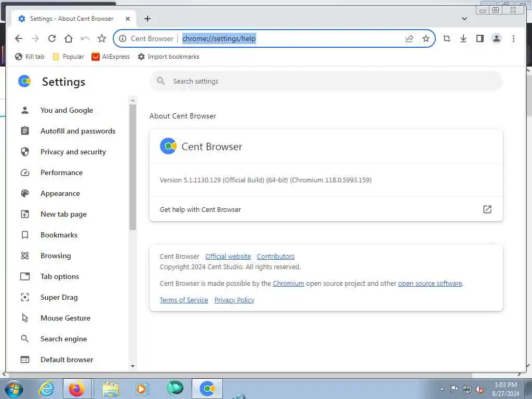Open the open source software link

[x=430, y=283]
